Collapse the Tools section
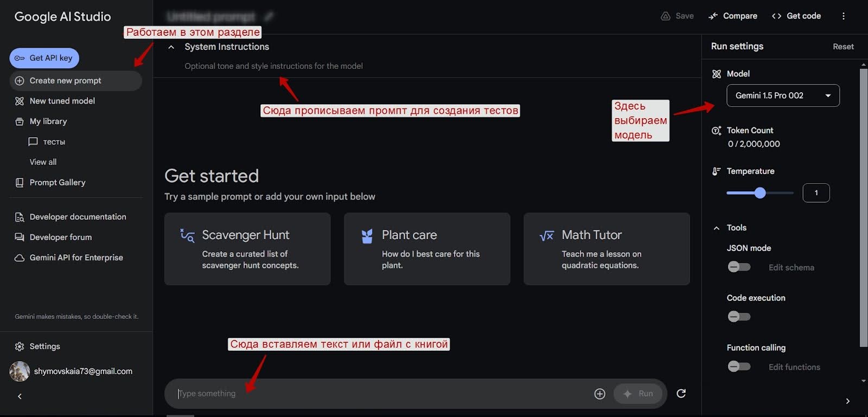Screen dimensions: 868x417 (716, 228)
